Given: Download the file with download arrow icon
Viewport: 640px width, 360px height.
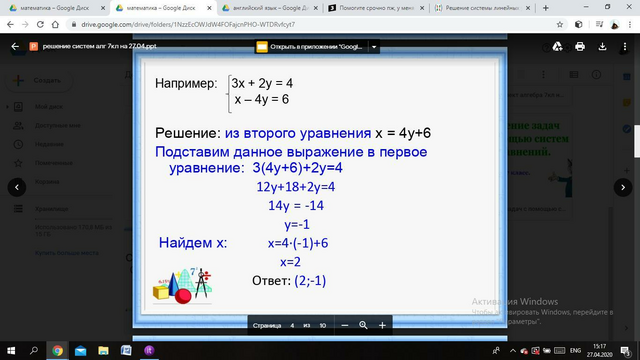Looking at the screenshot, I should click(x=602, y=47).
